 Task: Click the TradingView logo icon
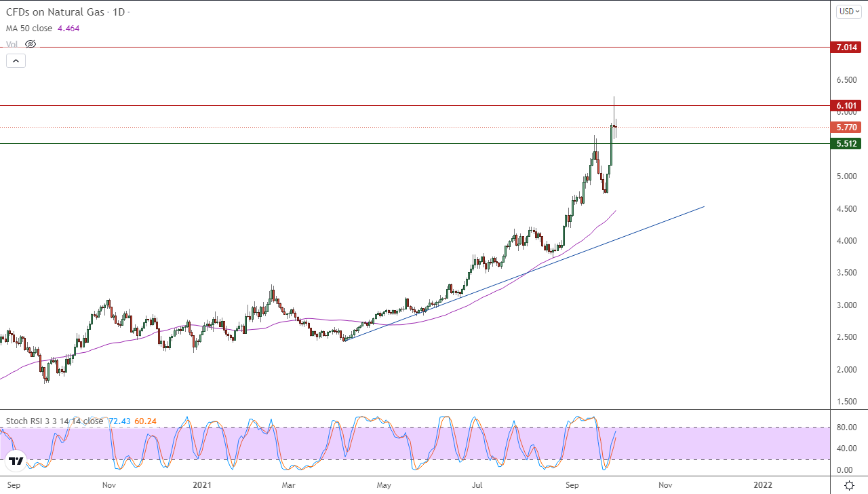tap(16, 461)
